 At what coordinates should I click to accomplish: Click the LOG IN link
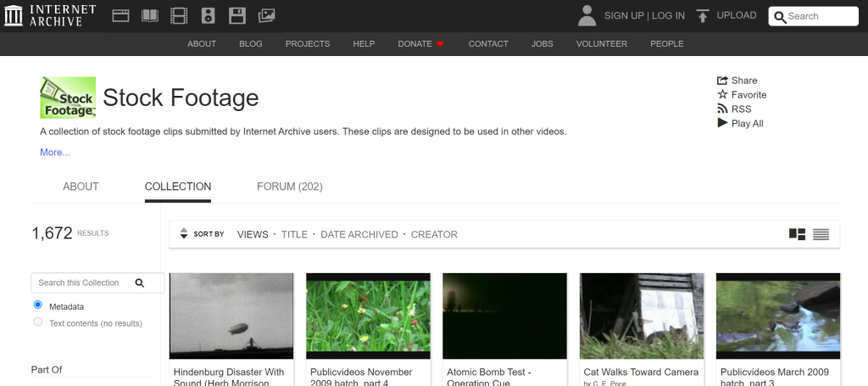(668, 15)
